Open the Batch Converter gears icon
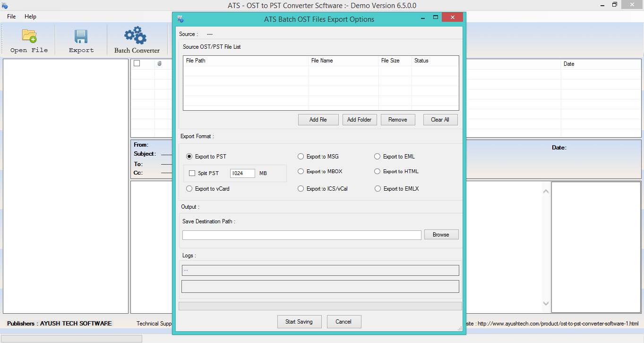 (x=136, y=36)
